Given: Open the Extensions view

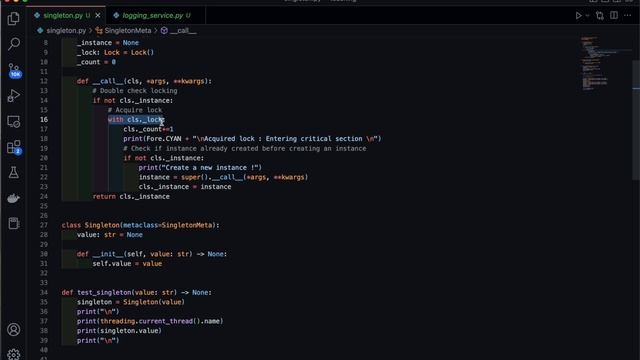Looking at the screenshot, I should pos(14,147).
